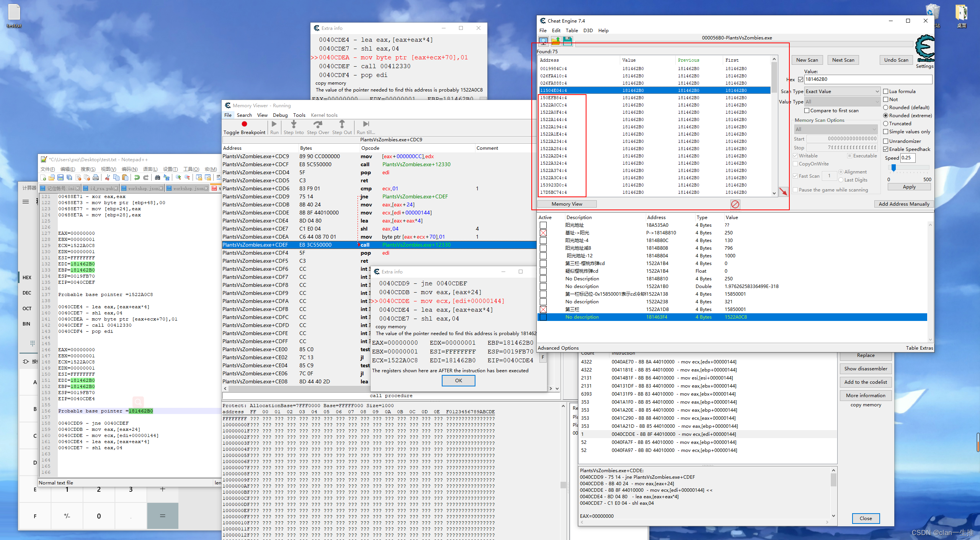Click the red no-entry clear list icon
Image resolution: width=980 pixels, height=540 pixels.
tap(735, 204)
